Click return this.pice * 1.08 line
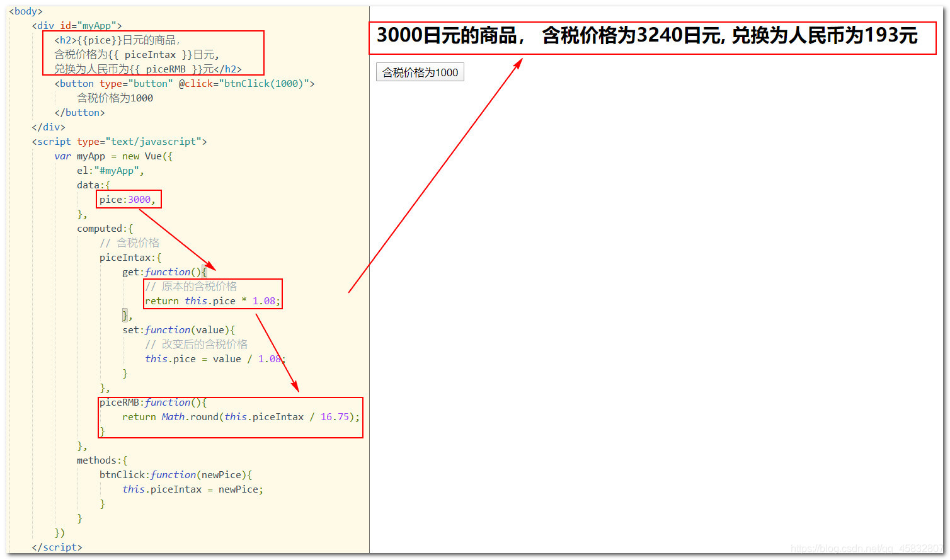The width and height of the screenshot is (950, 560). click(212, 301)
